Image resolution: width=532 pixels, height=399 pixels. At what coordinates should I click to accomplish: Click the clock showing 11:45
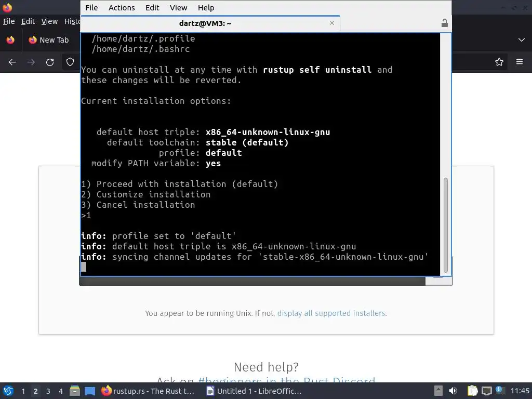click(520, 391)
